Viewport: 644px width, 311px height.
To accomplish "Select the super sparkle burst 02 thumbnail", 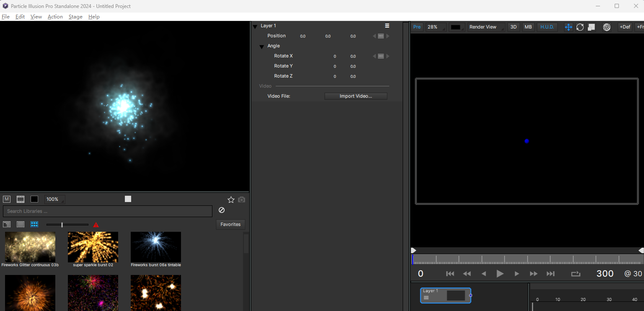I will tap(93, 247).
